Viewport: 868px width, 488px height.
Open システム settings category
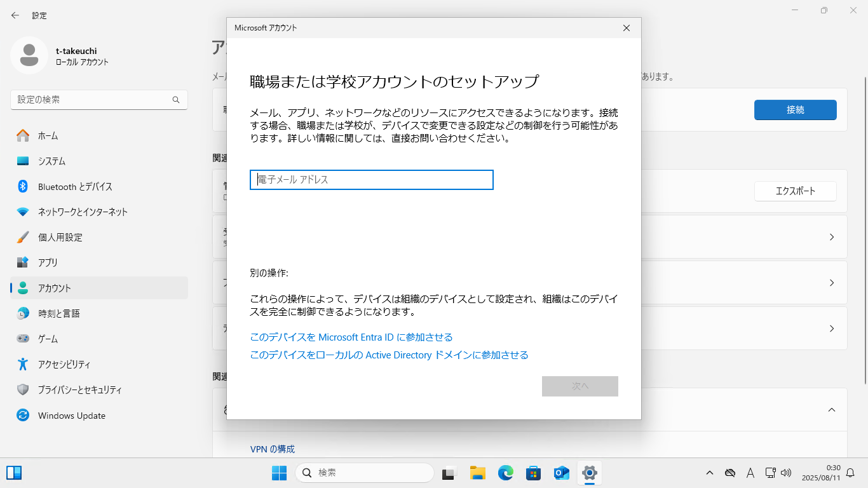(x=99, y=161)
